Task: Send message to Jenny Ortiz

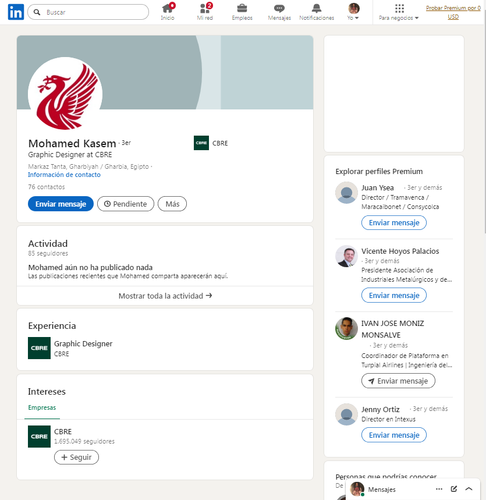Action: coord(394,435)
